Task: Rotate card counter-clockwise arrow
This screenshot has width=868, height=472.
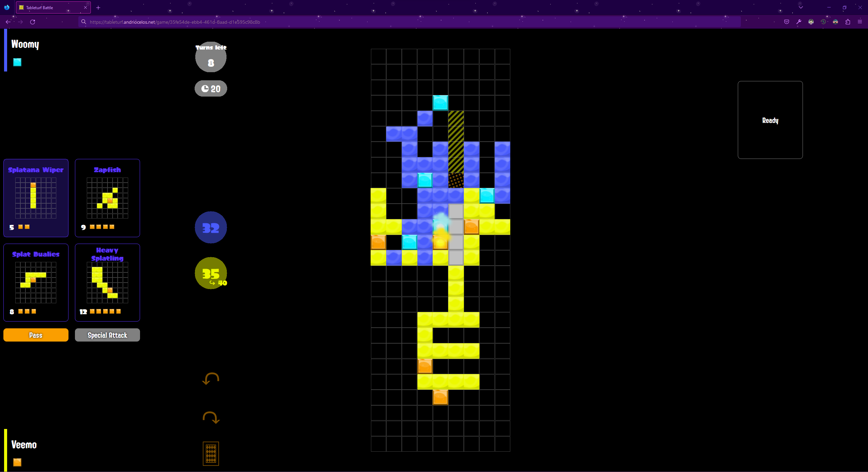Action: [x=211, y=379]
